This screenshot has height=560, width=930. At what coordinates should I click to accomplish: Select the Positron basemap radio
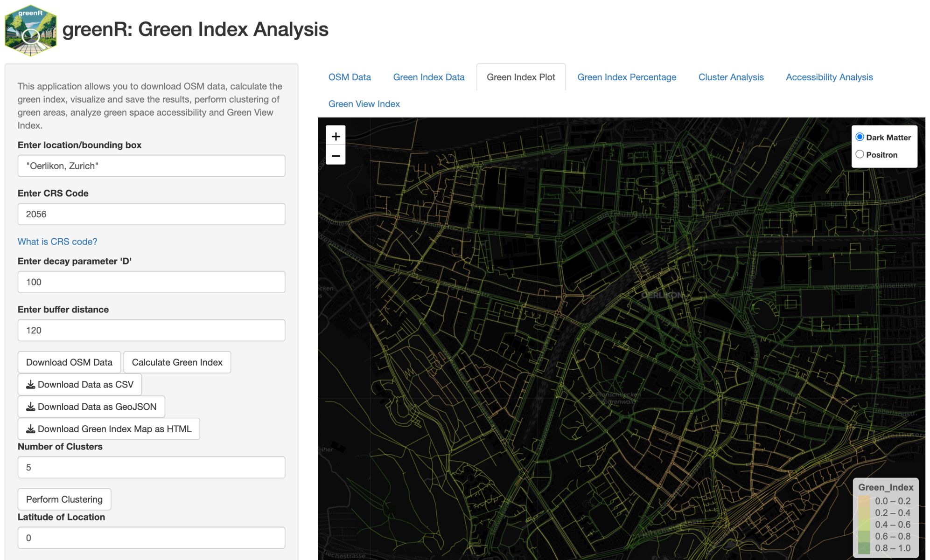pos(860,154)
